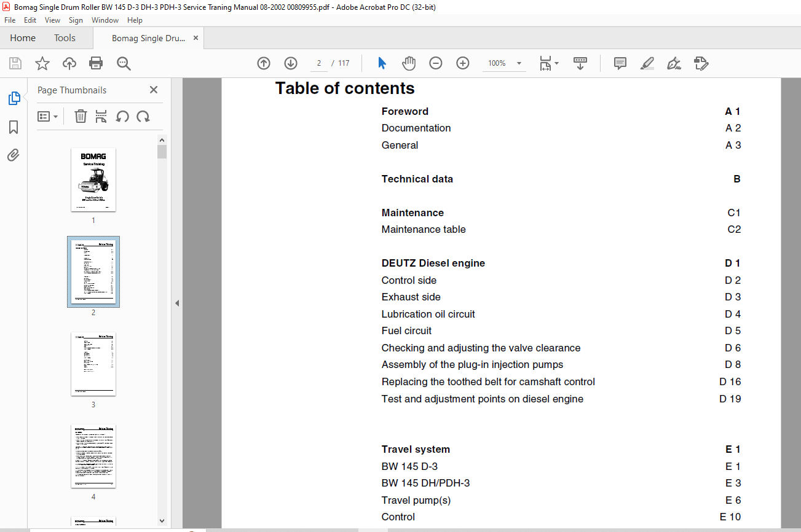Switch to the Home tab
Viewport: 801px width, 532px height.
(23, 38)
